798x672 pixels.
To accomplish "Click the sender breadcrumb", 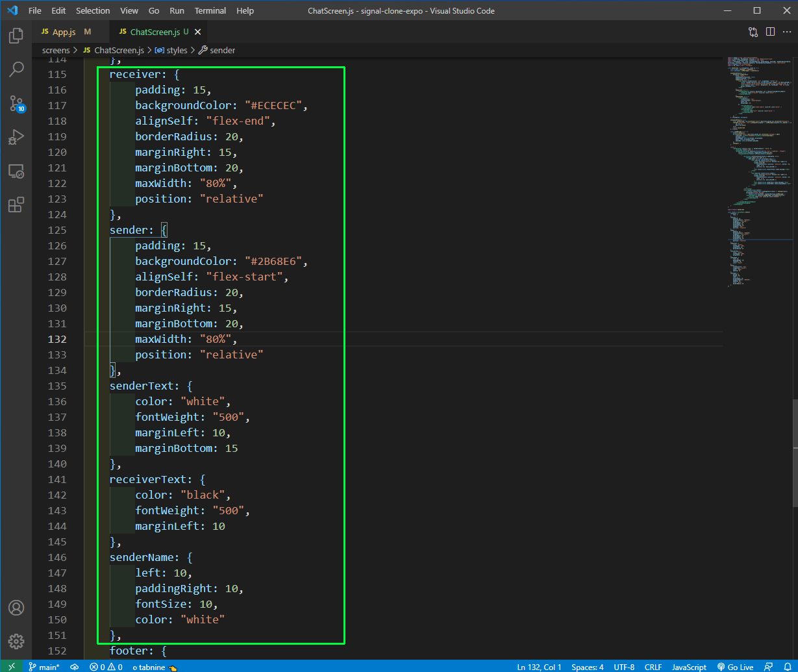I will pyautogui.click(x=217, y=50).
